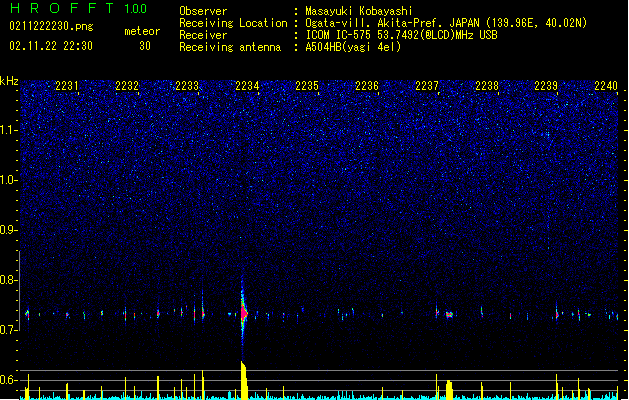This screenshot has width=629, height=400.
Task: Click the Observer field label
Action: pyautogui.click(x=203, y=11)
